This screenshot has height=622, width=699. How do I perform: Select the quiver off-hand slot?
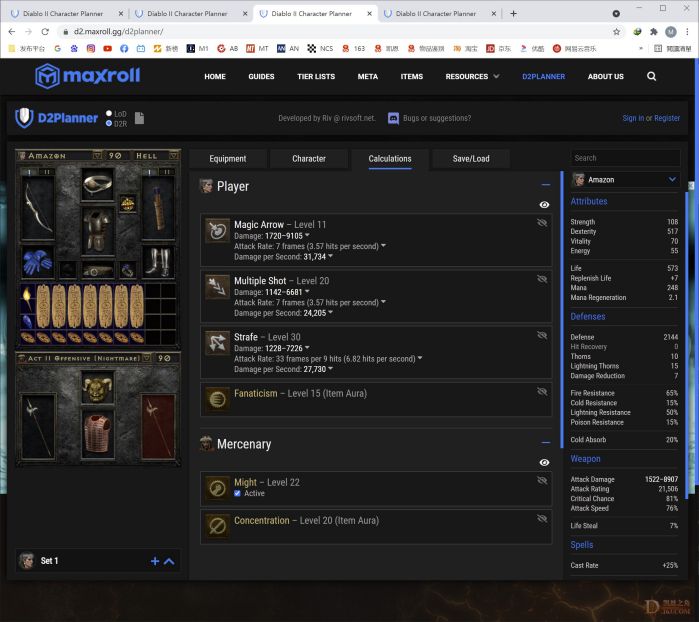pyautogui.click(x=158, y=207)
